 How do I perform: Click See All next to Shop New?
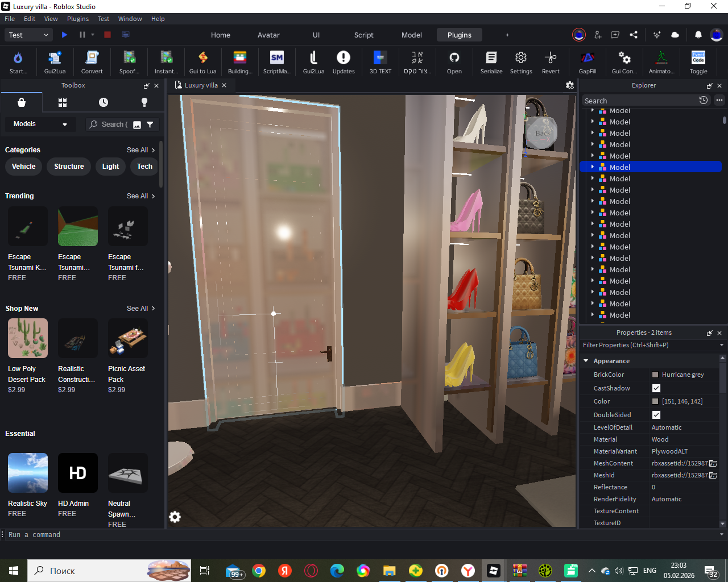click(140, 309)
